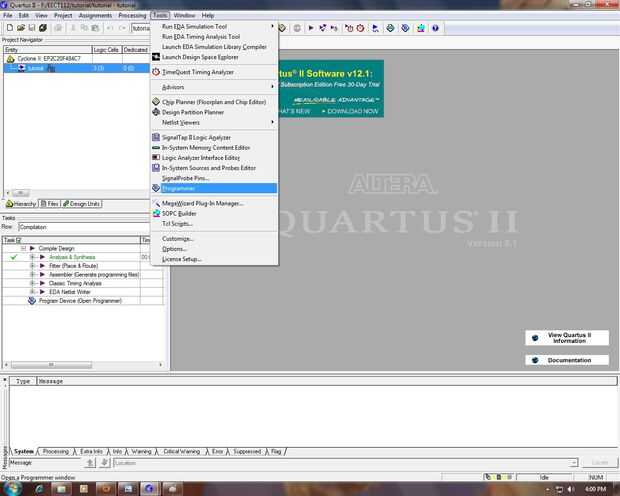620x496 pixels.
Task: Click the Internet Explorer taskbar icon
Action: [40, 489]
